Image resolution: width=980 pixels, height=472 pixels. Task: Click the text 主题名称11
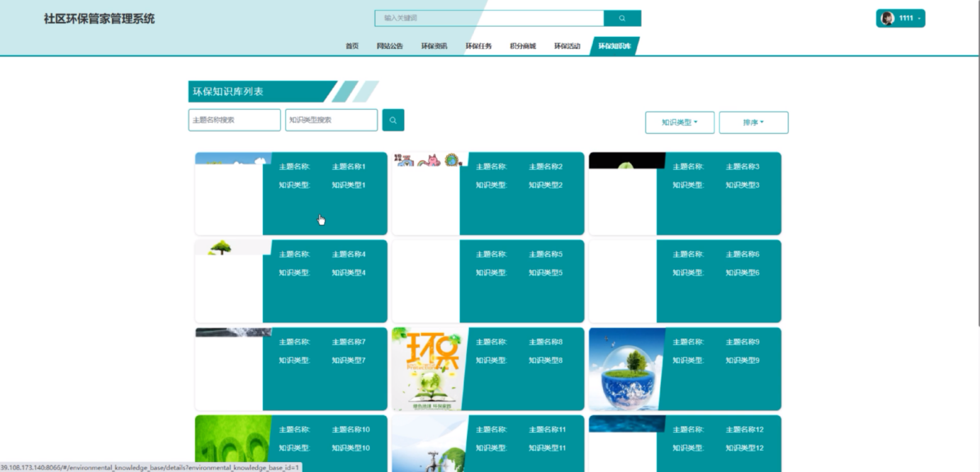tap(548, 430)
